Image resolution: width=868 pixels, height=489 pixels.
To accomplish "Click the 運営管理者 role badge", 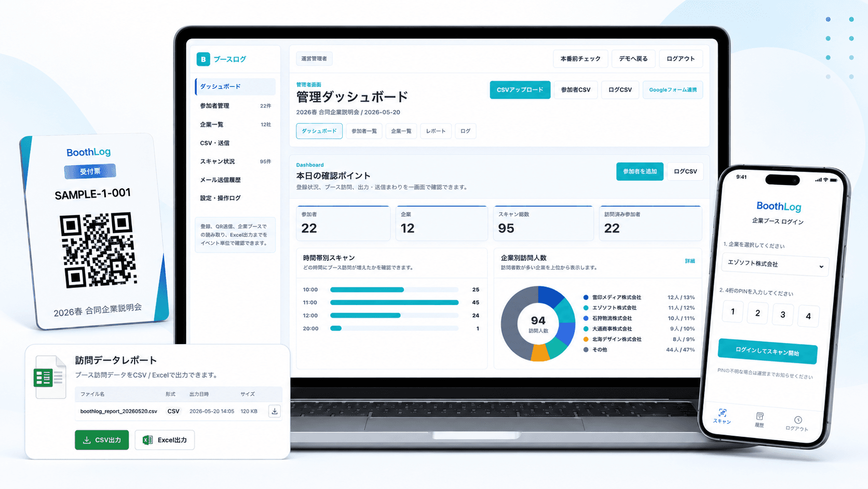I will 314,59.
